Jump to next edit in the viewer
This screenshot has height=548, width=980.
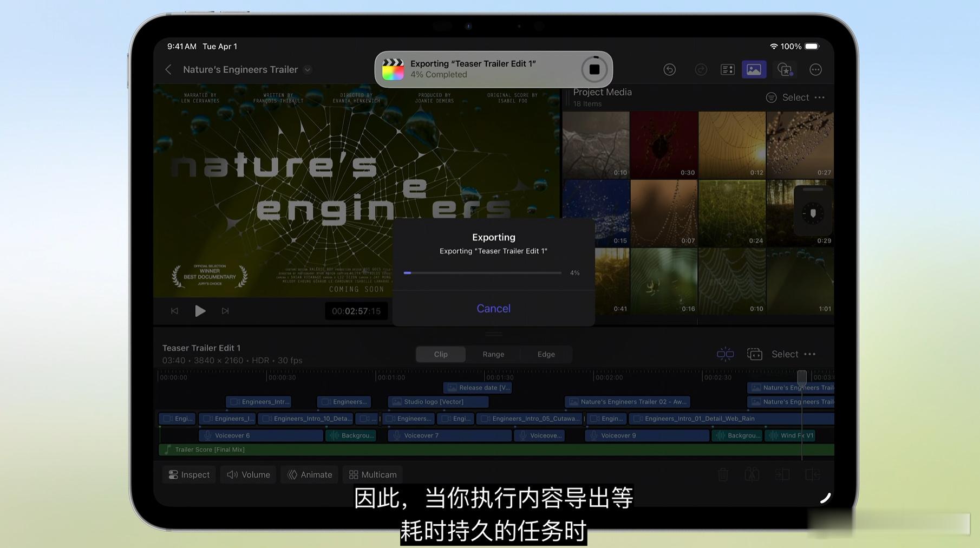click(x=225, y=311)
